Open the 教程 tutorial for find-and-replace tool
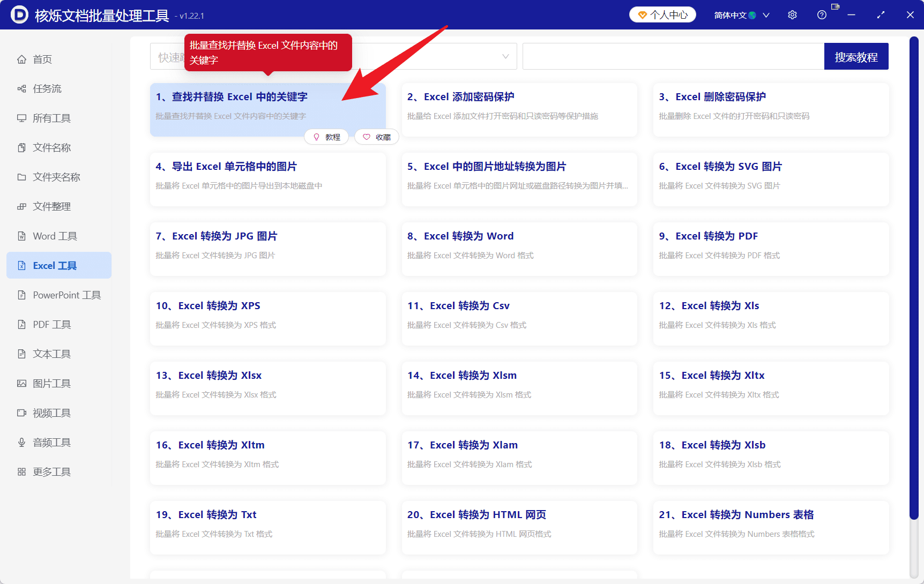The width and height of the screenshot is (924, 584). pos(326,137)
